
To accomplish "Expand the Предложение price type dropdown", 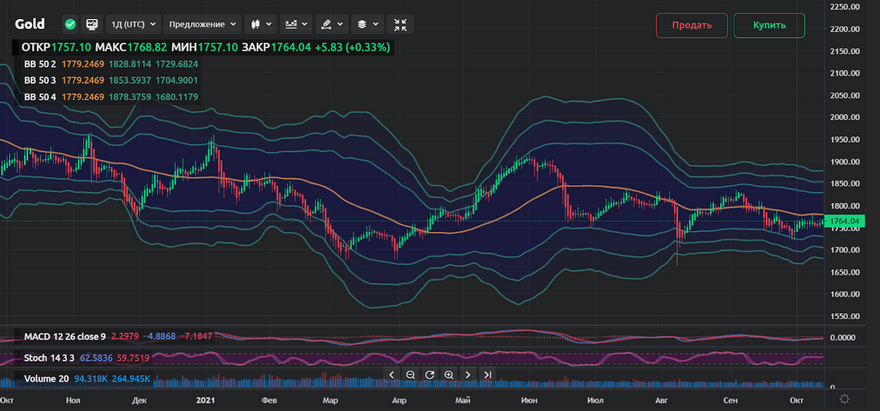I will tap(203, 23).
